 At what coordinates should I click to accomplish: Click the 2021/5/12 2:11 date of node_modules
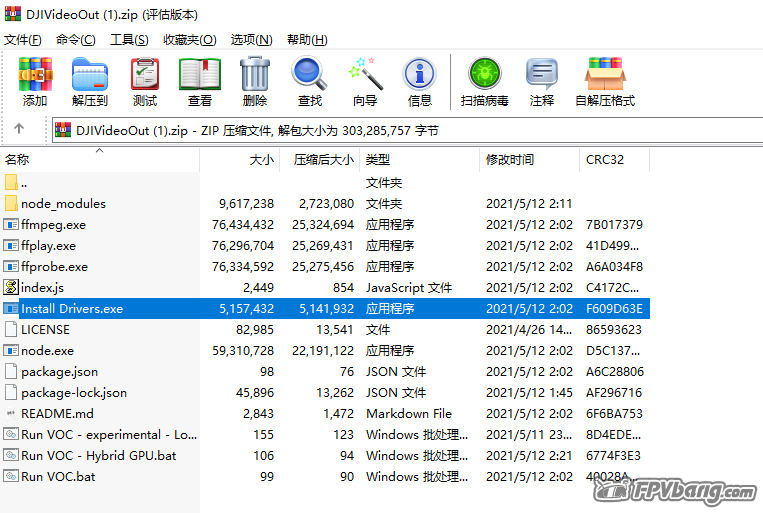tap(529, 203)
